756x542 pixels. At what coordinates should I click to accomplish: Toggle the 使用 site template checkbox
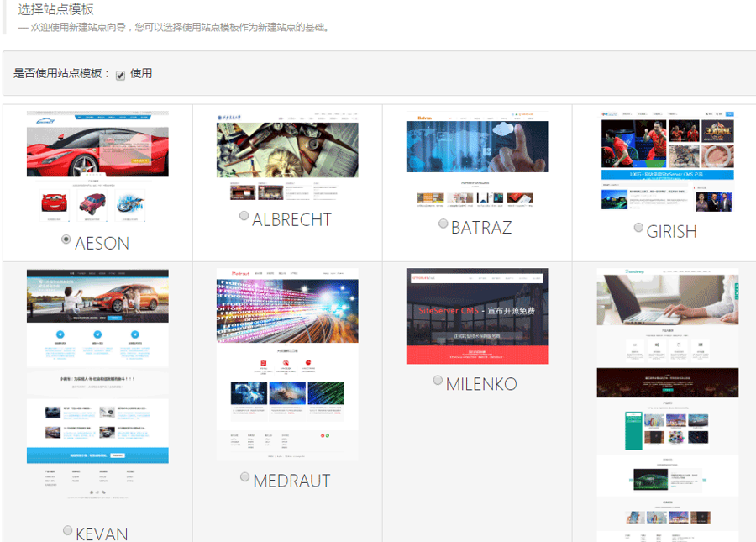tap(121, 75)
